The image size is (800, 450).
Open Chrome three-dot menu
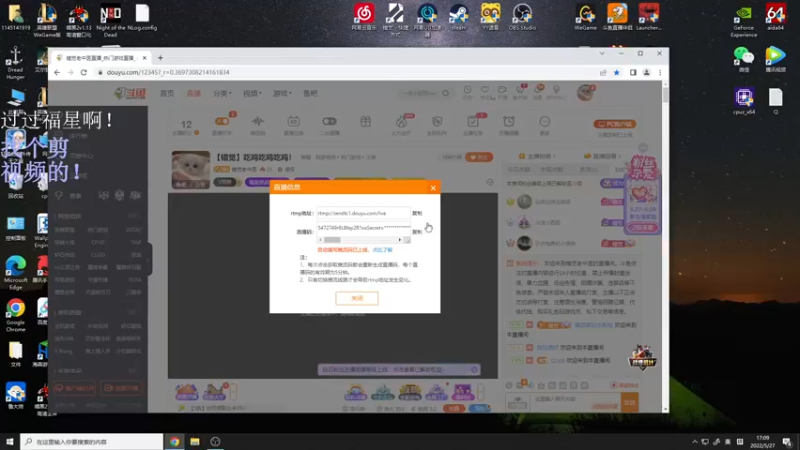(x=660, y=72)
